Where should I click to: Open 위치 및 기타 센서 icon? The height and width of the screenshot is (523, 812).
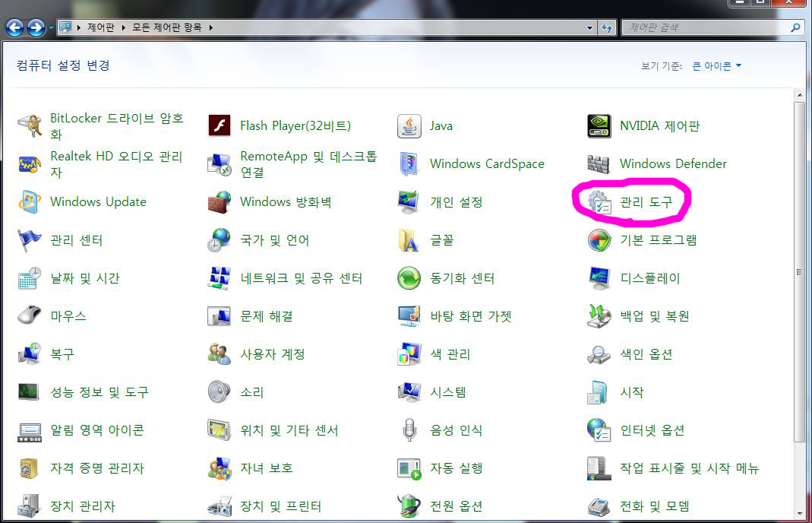point(219,431)
